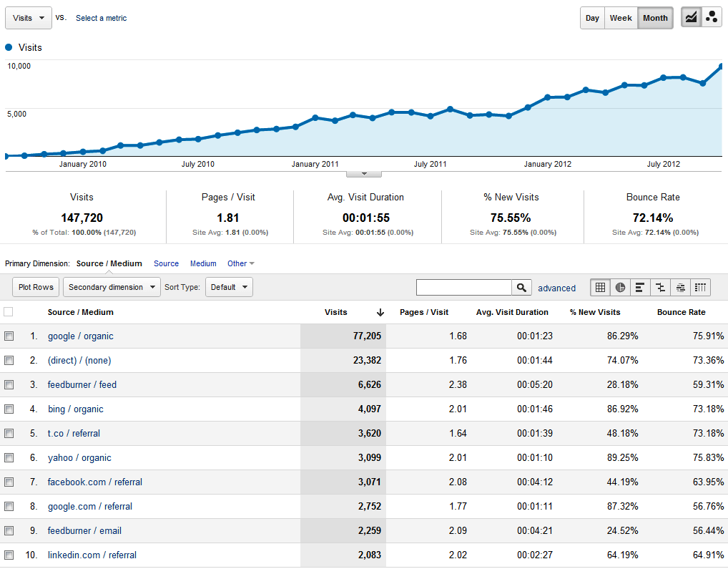
Task: Expand the Secondary dimension dropdown
Action: pos(112,288)
